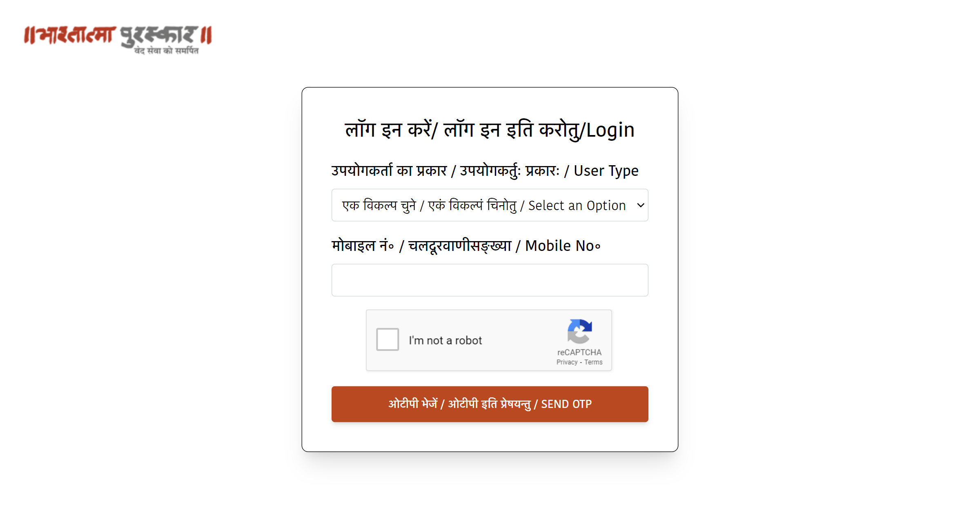Viewport: 980px width, 512px height.
Task: Click the User Type field label
Action: [x=485, y=171]
